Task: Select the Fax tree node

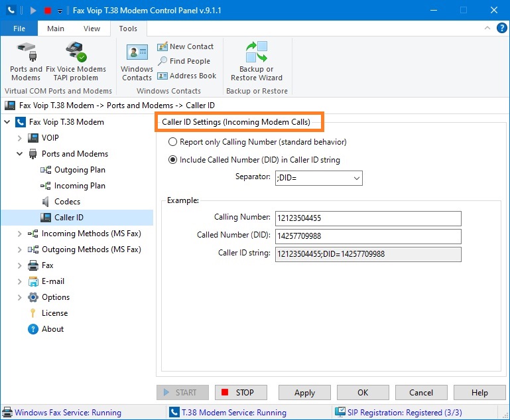Action: pos(47,265)
